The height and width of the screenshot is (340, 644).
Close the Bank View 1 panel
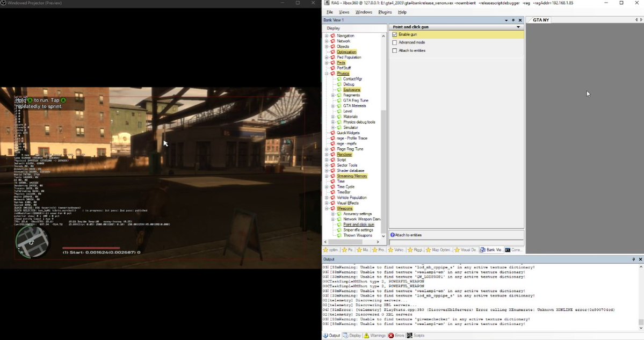(520, 20)
